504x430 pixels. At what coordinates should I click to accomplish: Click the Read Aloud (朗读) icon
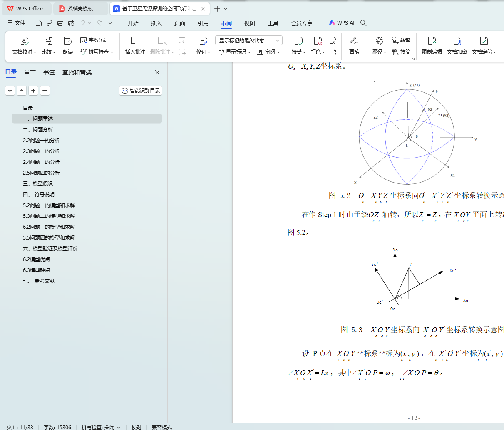pos(68,41)
